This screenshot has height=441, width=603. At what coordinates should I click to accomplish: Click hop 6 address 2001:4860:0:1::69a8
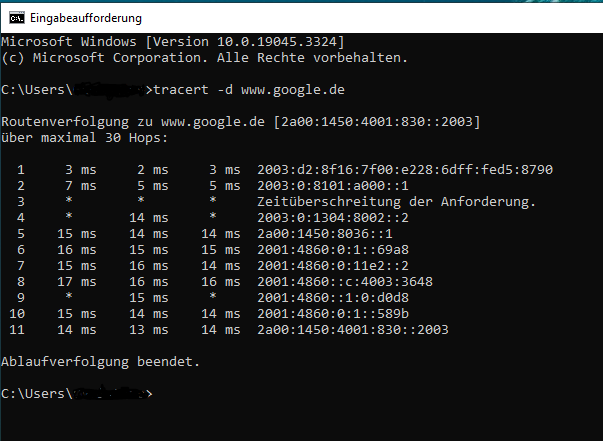333,250
